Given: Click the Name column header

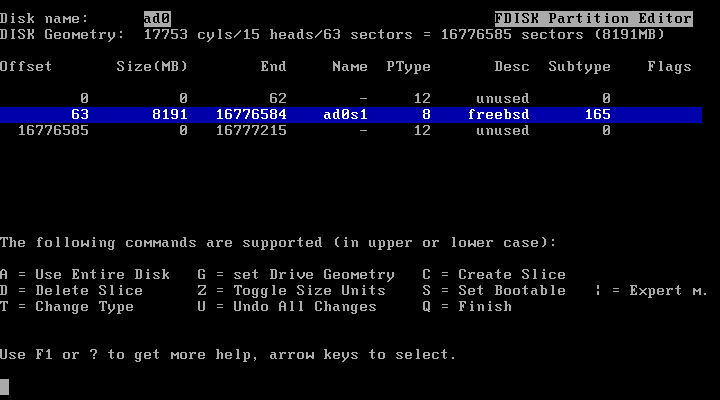Looking at the screenshot, I should [350, 67].
